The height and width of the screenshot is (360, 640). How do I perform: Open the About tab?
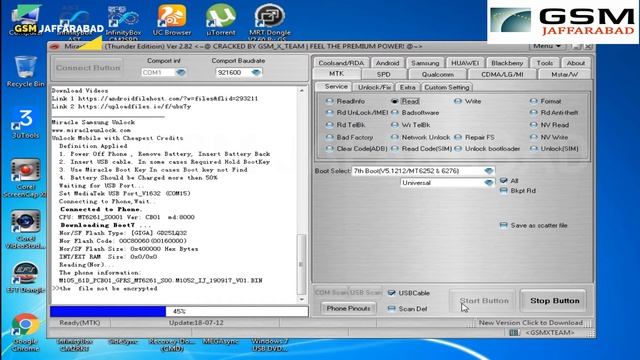tap(576, 63)
